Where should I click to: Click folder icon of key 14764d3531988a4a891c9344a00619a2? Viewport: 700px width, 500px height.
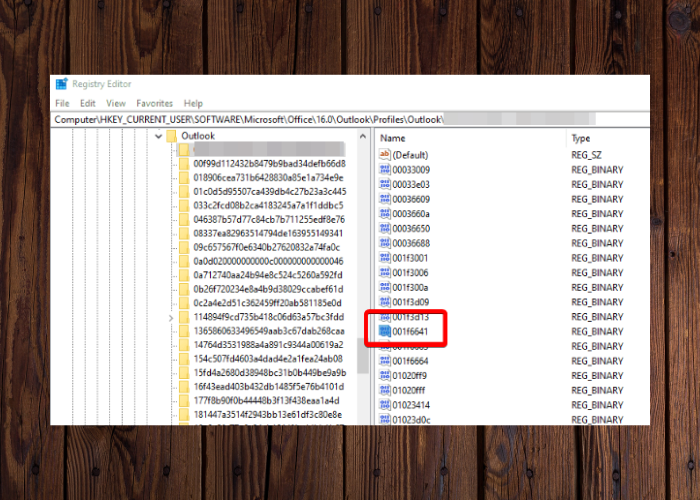(x=184, y=345)
